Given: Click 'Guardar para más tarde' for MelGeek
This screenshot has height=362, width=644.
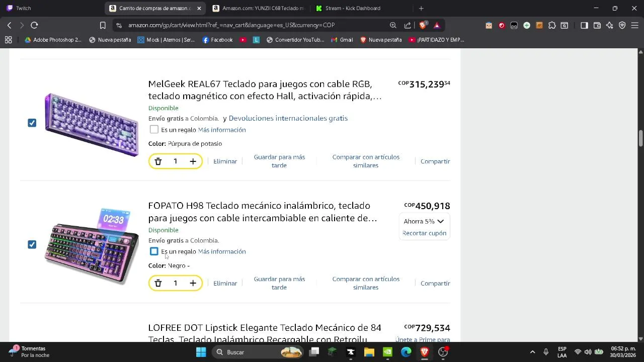Looking at the screenshot, I should click(279, 161).
